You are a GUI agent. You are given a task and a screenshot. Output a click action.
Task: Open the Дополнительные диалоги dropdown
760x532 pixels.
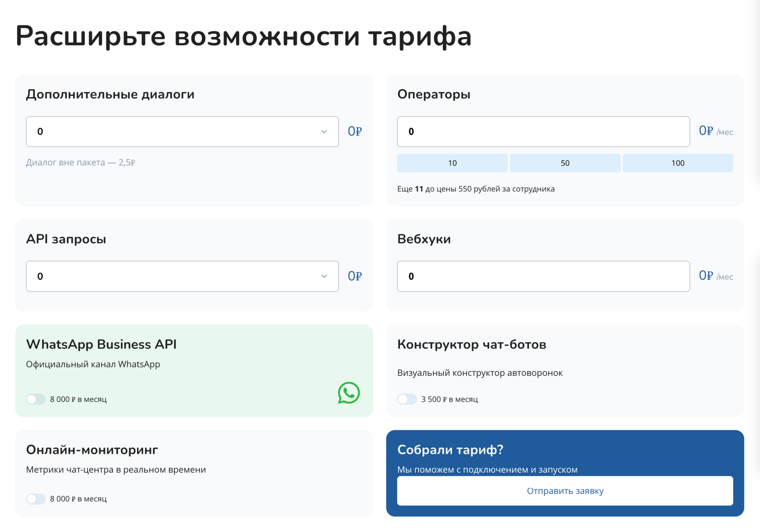point(182,132)
